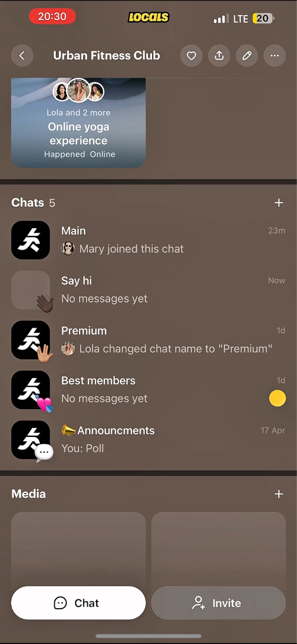
Task: Open the share icon in header
Action: click(x=219, y=56)
